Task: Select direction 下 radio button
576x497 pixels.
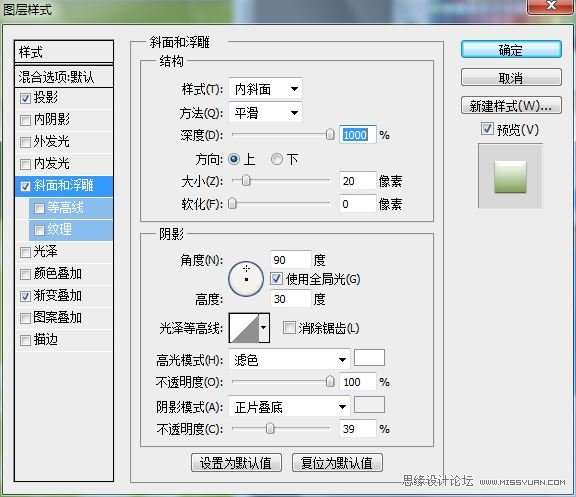Action: click(x=277, y=159)
